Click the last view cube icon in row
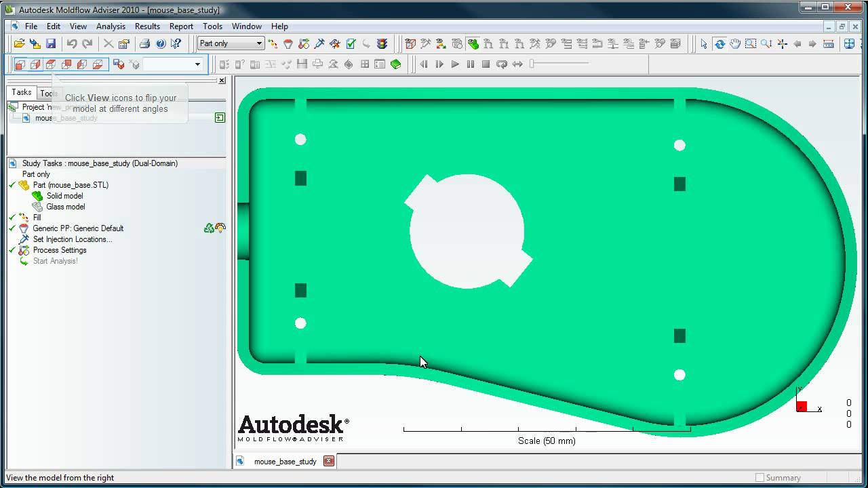This screenshot has height=488, width=868. point(98,64)
